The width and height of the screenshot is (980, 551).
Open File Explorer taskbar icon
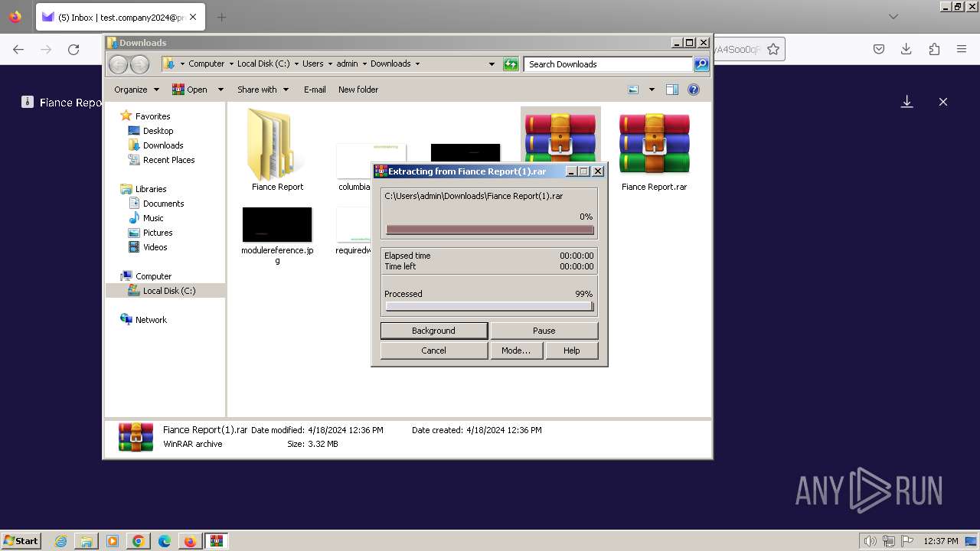[87, 541]
